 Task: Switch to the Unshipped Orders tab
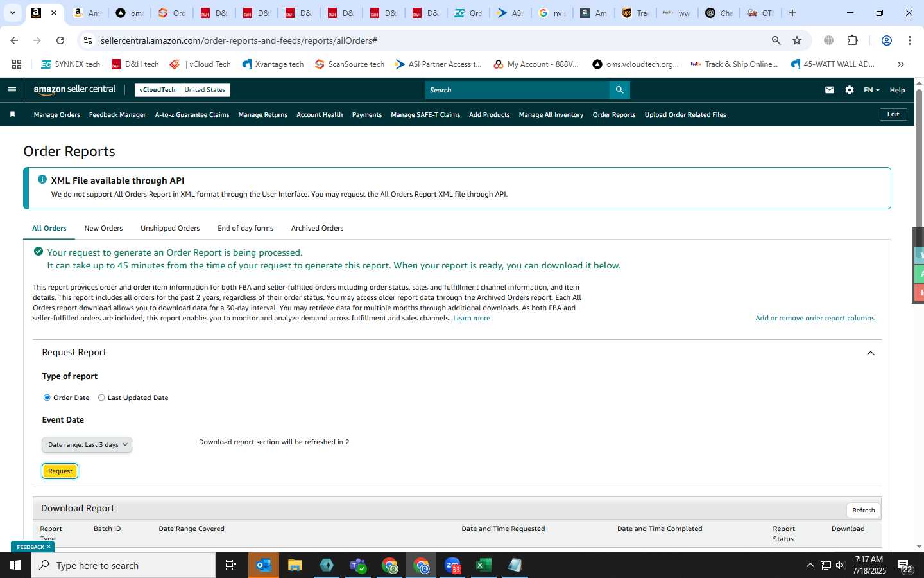(170, 228)
